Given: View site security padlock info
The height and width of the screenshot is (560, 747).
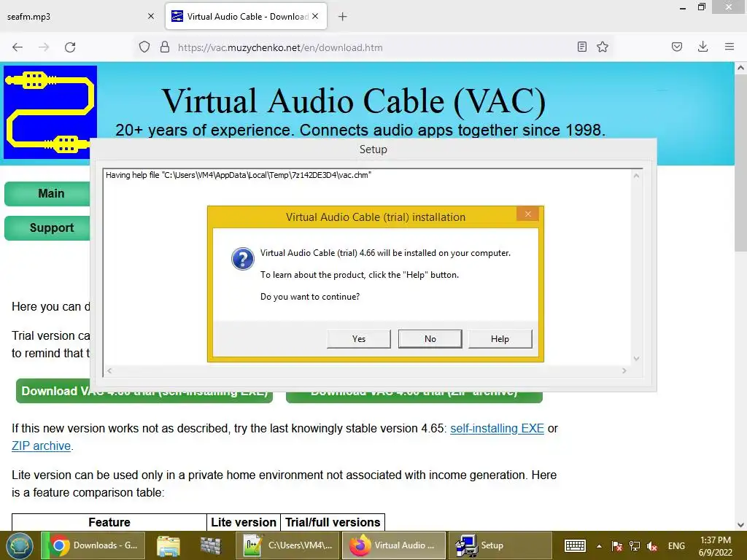Looking at the screenshot, I should click(165, 47).
